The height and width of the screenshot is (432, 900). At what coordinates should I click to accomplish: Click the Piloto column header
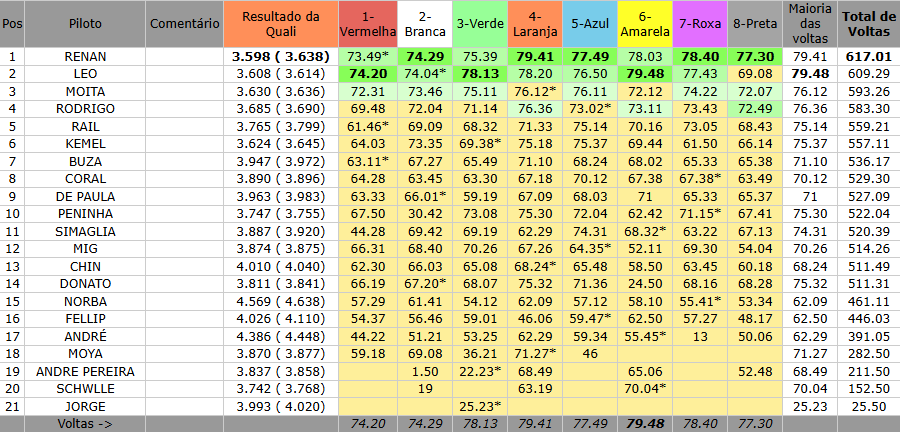click(x=84, y=24)
